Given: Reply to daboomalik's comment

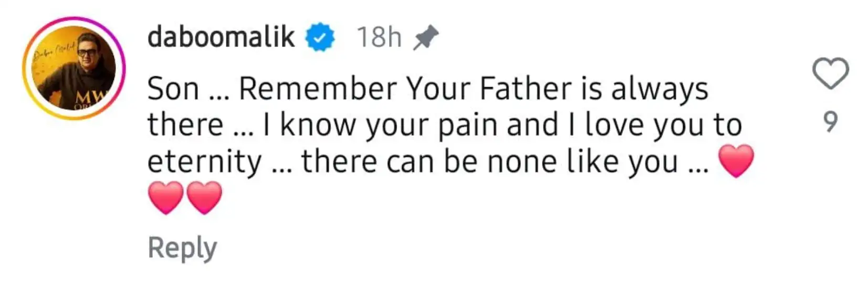Looking at the screenshot, I should click(182, 248).
